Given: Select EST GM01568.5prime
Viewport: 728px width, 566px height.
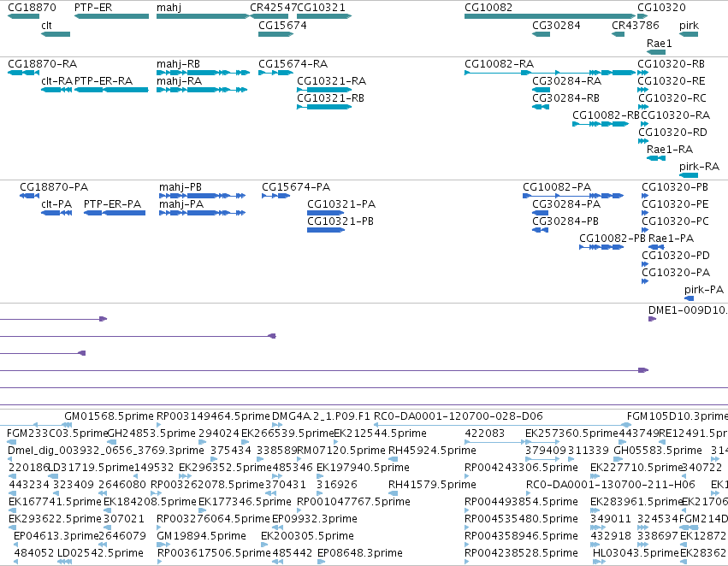Looking at the screenshot, I should [x=109, y=416].
